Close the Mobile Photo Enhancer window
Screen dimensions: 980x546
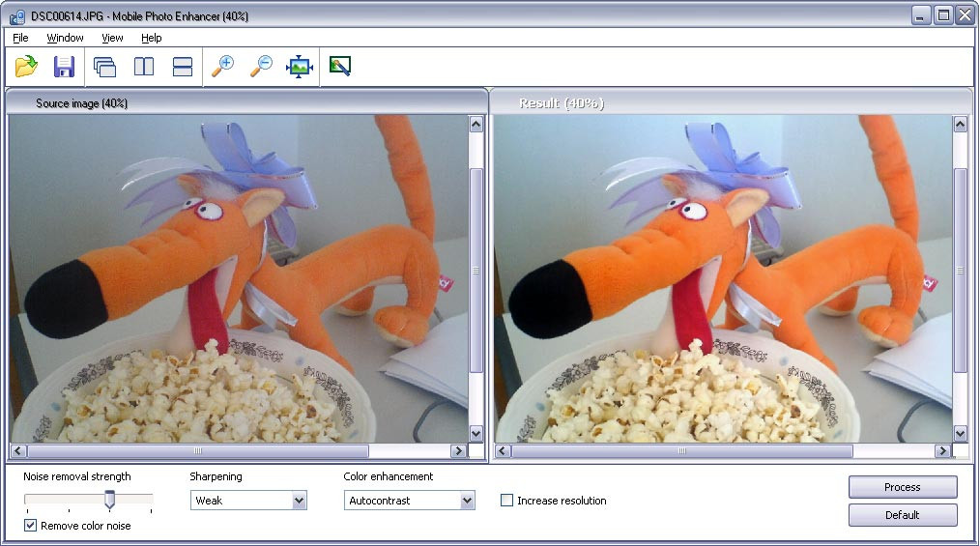tap(965, 15)
